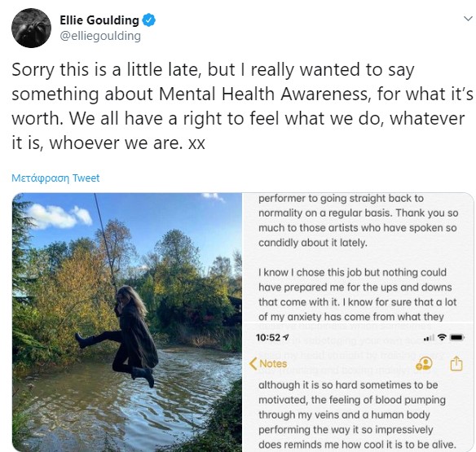Viewport: 476px width, 452px height.
Task: Click the Notes back chevron arrow
Action: [253, 363]
